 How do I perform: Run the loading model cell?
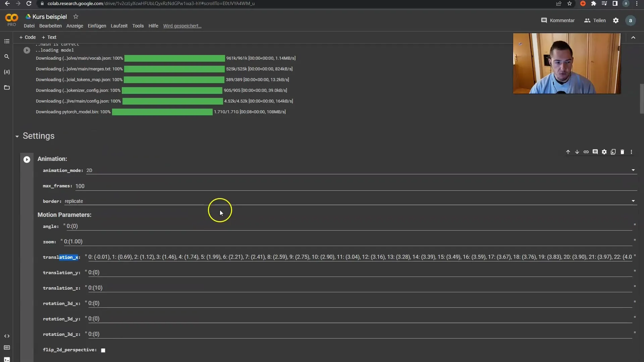click(x=27, y=50)
